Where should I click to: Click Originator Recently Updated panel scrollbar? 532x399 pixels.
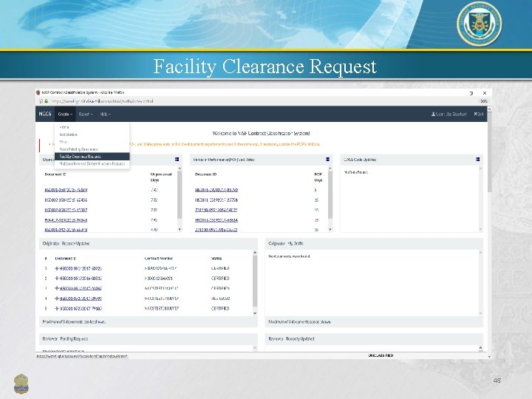point(255,281)
